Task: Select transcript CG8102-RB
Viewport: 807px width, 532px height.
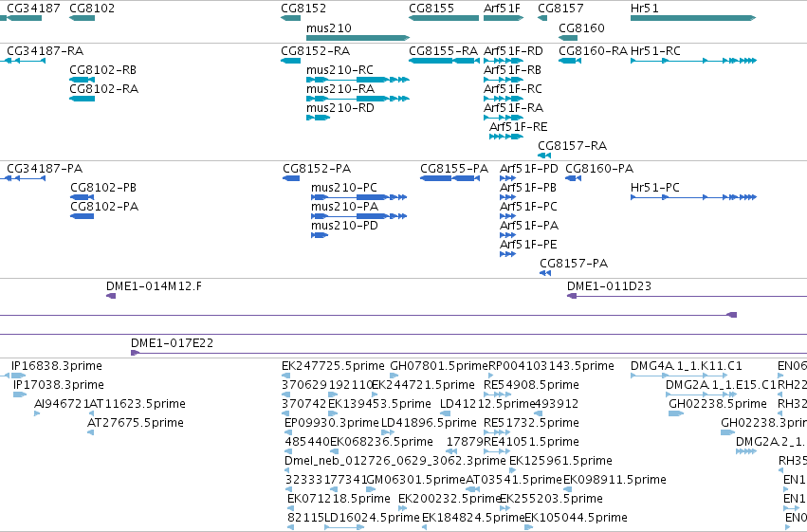Action: [103, 70]
